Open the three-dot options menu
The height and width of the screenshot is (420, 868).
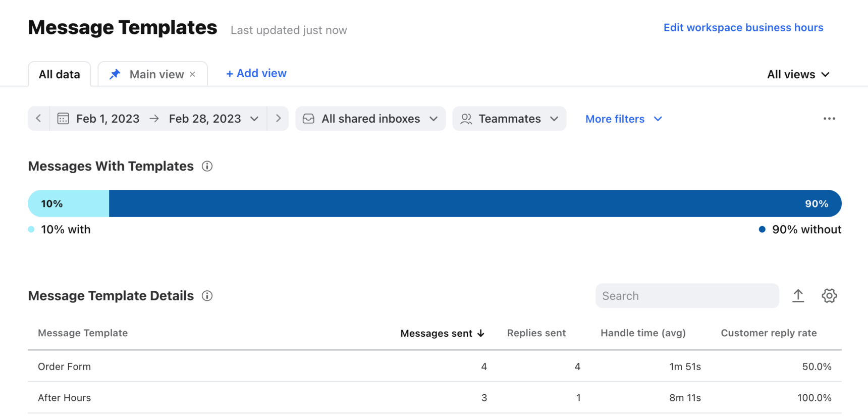[829, 119]
